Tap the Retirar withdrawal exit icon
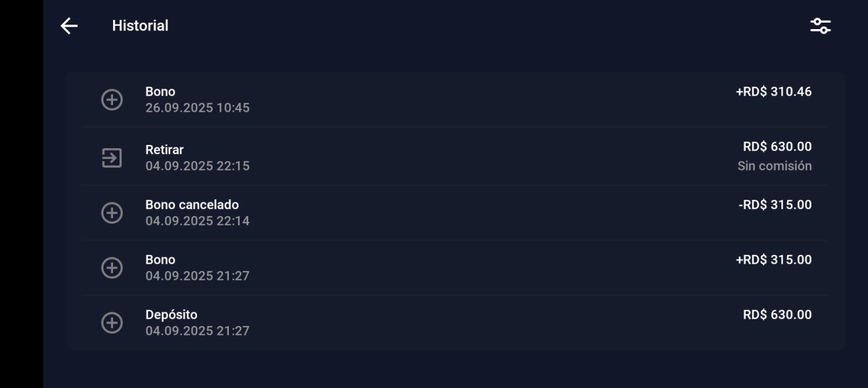 coord(112,157)
